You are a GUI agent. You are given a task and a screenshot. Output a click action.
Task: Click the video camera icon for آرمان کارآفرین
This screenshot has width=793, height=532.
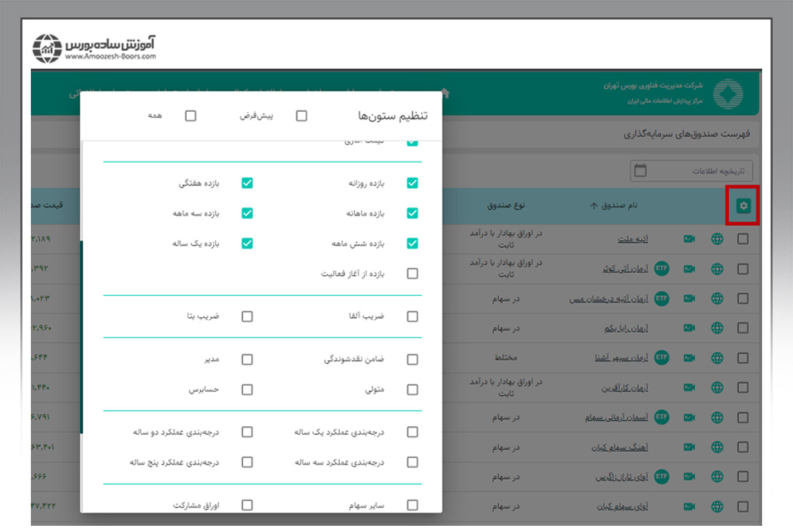pyautogui.click(x=689, y=387)
